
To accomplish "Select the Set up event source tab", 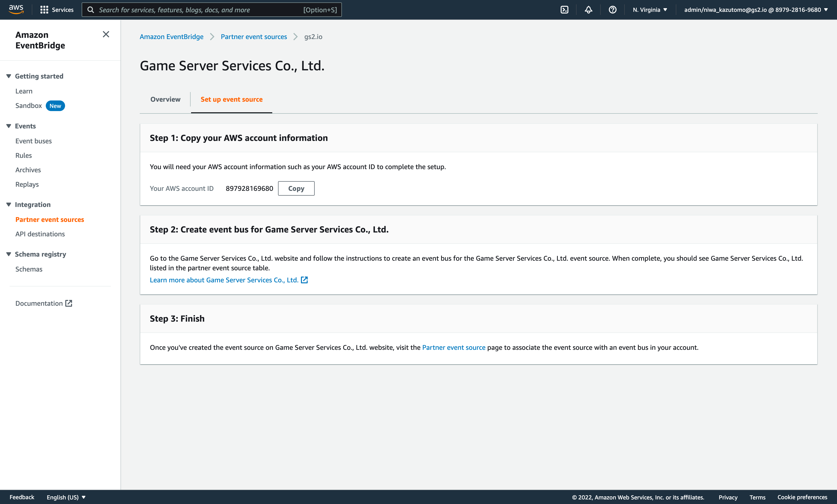I will click(232, 99).
